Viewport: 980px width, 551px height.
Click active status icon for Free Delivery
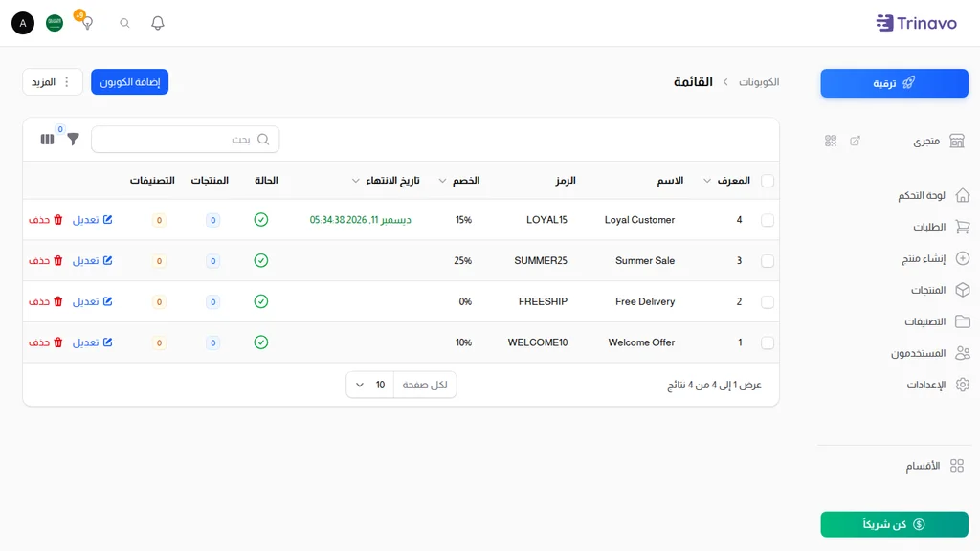(x=261, y=301)
